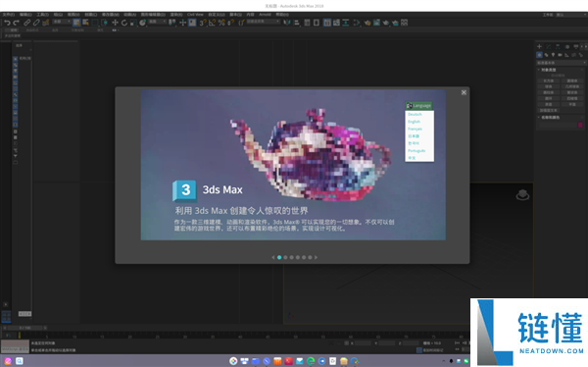588x367 pixels.
Task: Open the first menu in the menu bar
Action: [x=8, y=15]
